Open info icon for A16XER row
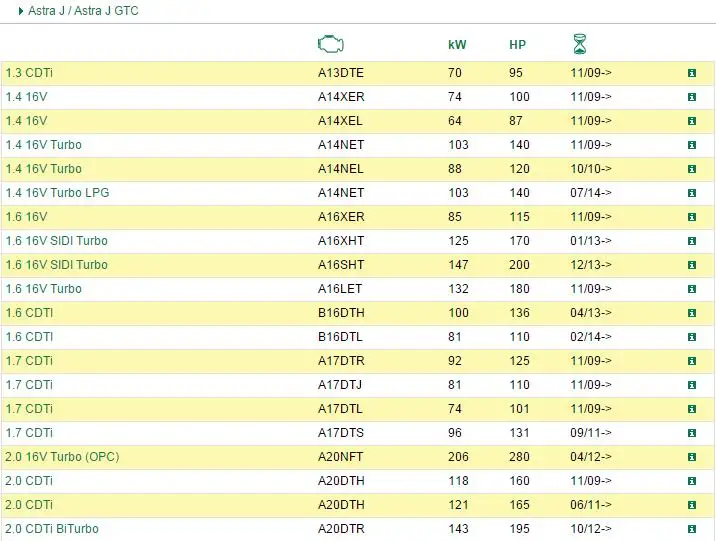This screenshot has width=716, height=541. (x=692, y=217)
